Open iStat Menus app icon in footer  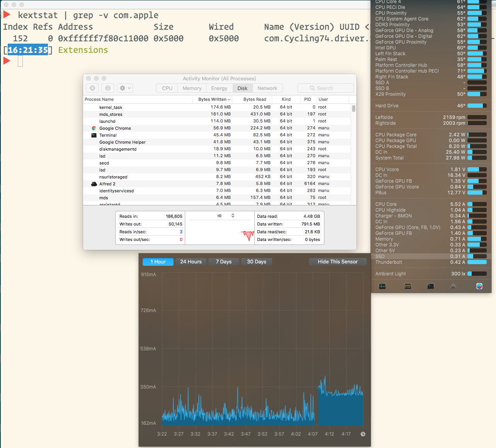click(x=479, y=286)
